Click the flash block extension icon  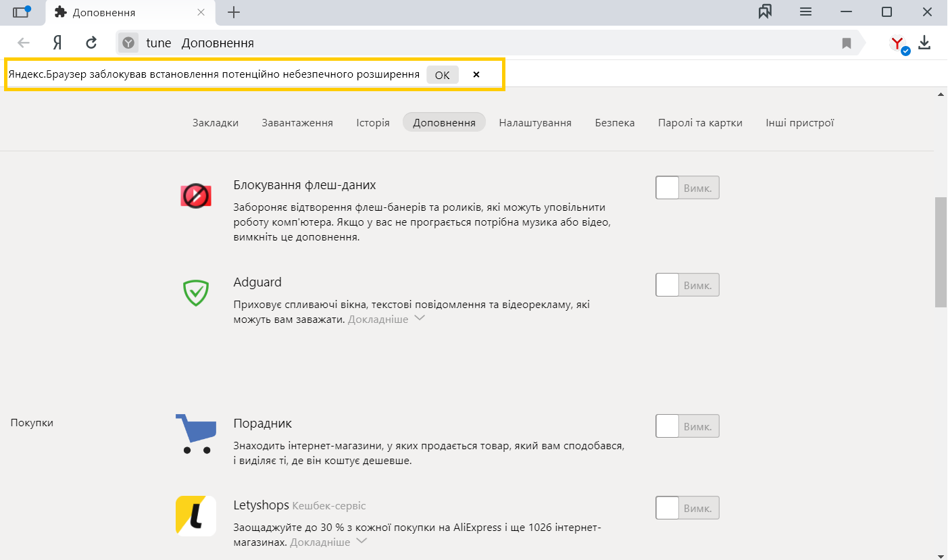point(196,196)
